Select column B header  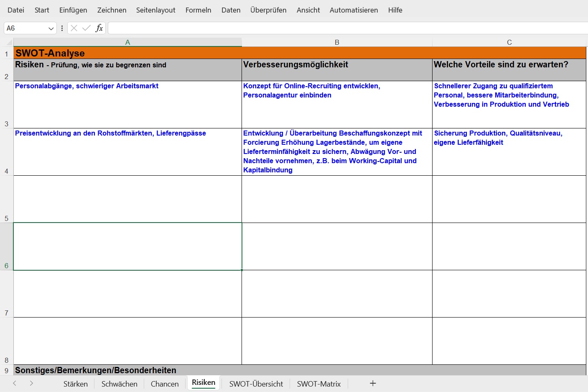point(337,42)
